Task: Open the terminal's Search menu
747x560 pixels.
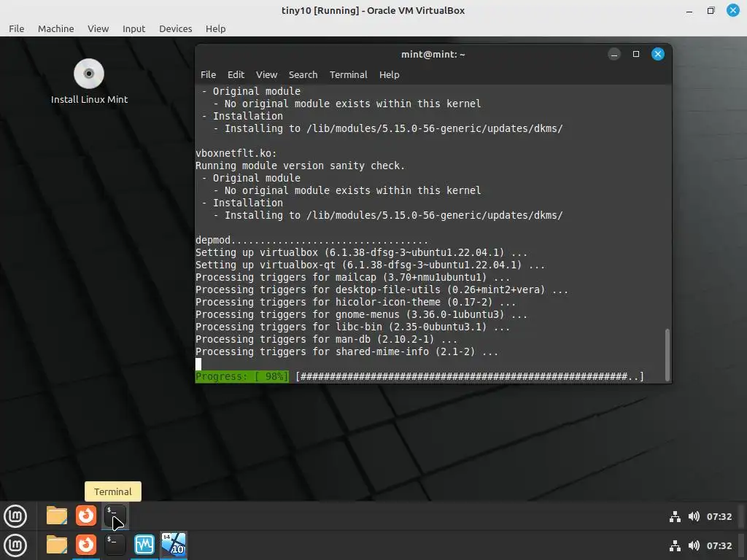Action: point(303,75)
